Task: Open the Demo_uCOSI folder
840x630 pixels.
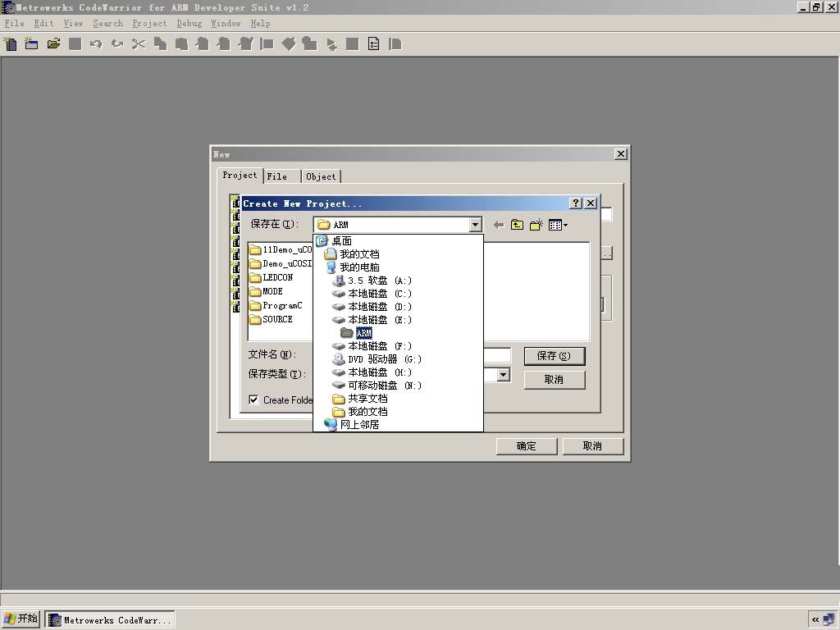Action: coord(281,263)
